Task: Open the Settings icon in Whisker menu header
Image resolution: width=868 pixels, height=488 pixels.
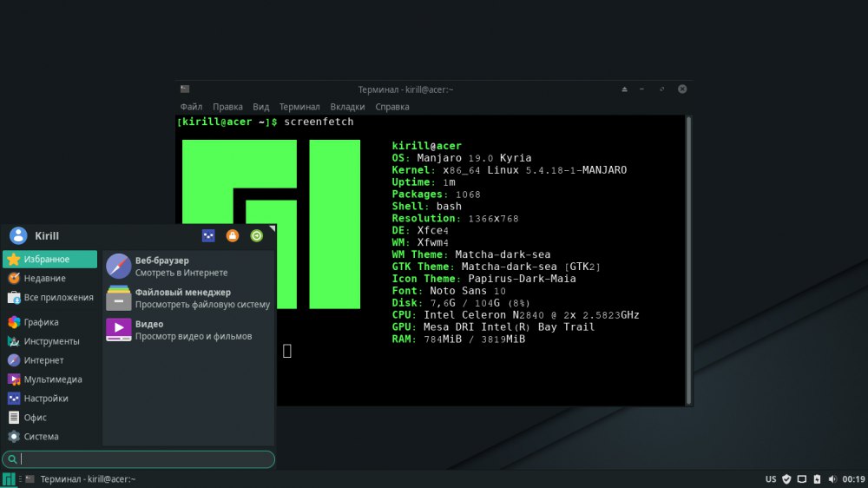Action: click(208, 236)
